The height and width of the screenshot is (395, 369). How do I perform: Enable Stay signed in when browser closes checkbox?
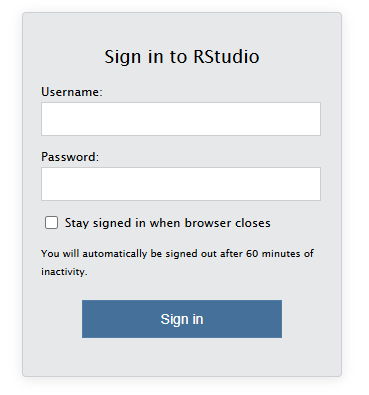coord(51,223)
